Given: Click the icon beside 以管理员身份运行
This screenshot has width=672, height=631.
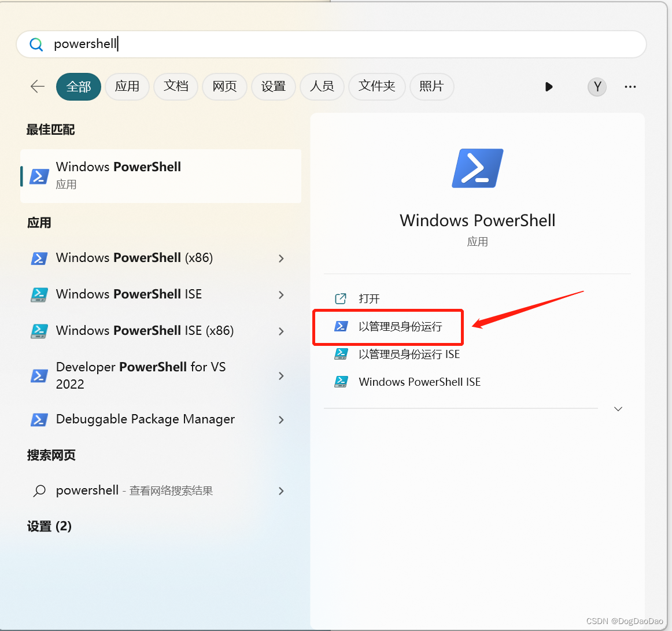Looking at the screenshot, I should coord(341,327).
